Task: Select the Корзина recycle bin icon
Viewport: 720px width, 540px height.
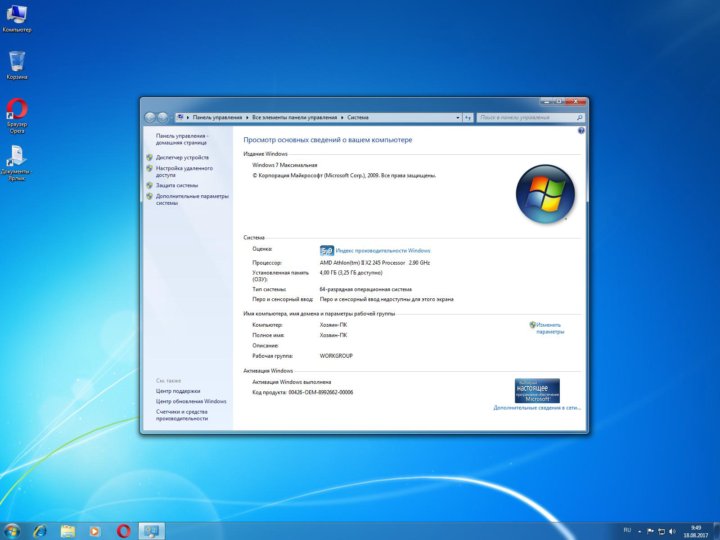Action: pyautogui.click(x=17, y=65)
